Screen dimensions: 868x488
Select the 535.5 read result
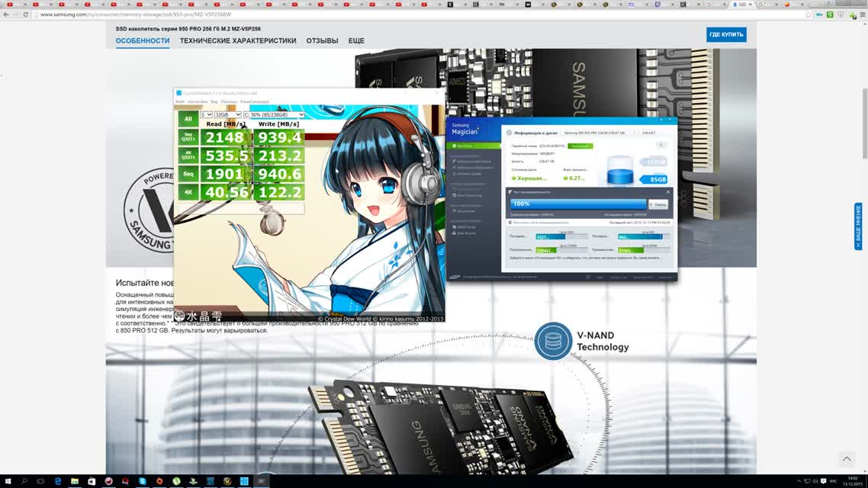225,156
